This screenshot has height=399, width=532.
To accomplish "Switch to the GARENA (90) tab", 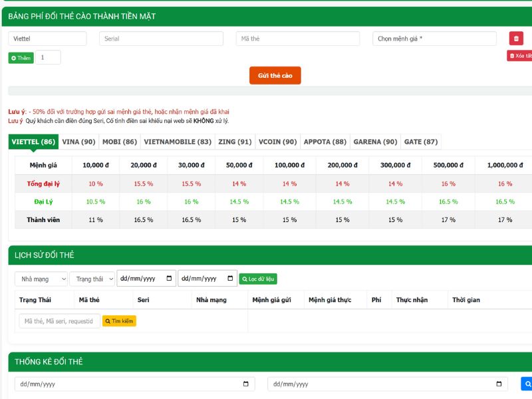I will (x=375, y=142).
